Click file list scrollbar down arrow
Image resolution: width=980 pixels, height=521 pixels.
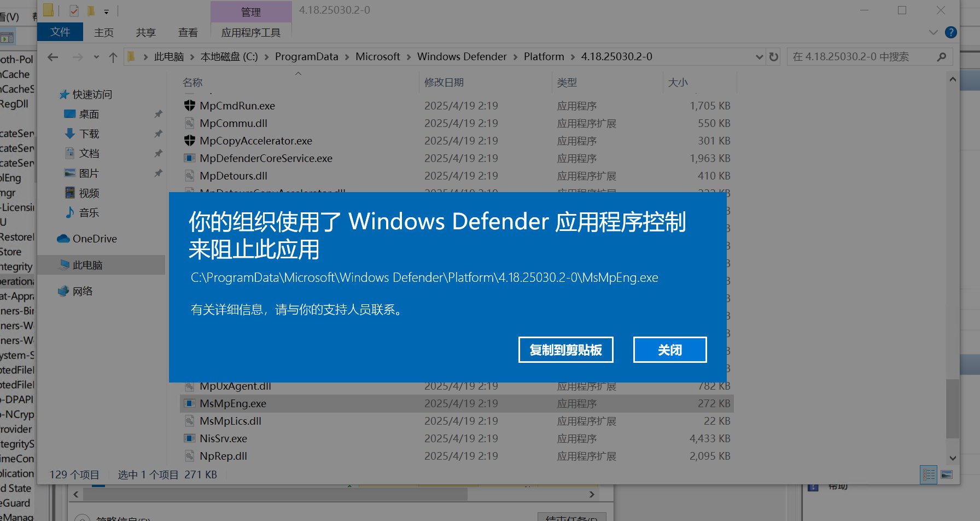[953, 458]
